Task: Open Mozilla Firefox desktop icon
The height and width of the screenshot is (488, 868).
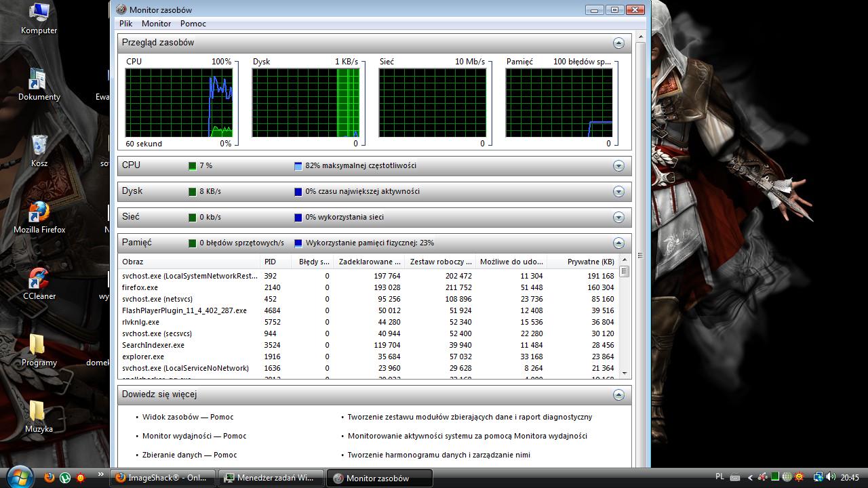Action: click(39, 218)
